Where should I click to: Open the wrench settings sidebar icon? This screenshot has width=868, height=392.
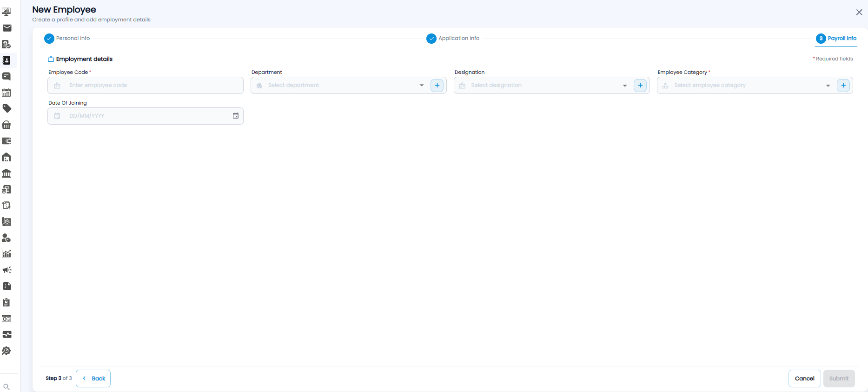(7, 351)
